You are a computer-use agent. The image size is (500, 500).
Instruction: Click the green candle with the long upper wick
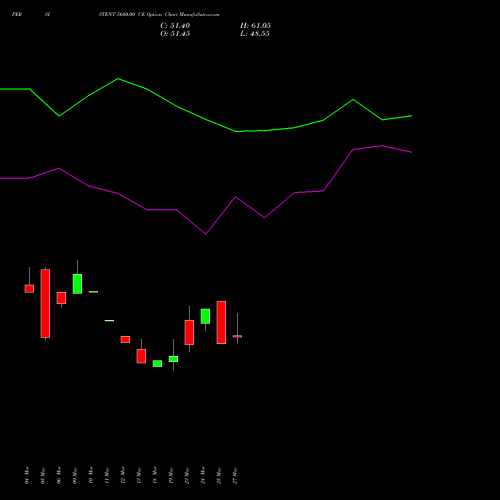(x=77, y=284)
